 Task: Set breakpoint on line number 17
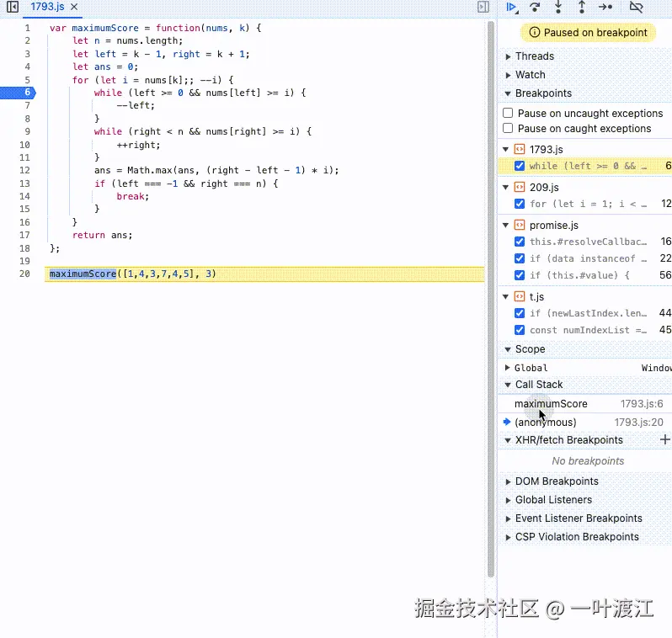coord(24,235)
